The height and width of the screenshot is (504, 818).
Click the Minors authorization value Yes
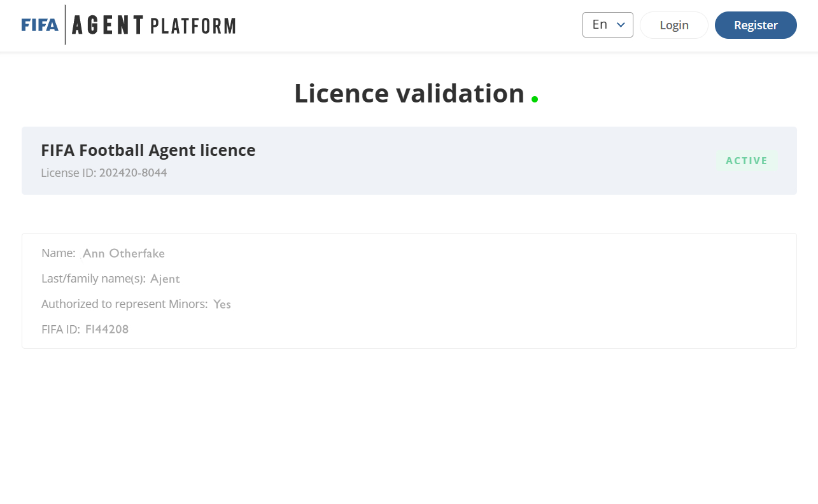pos(222,304)
